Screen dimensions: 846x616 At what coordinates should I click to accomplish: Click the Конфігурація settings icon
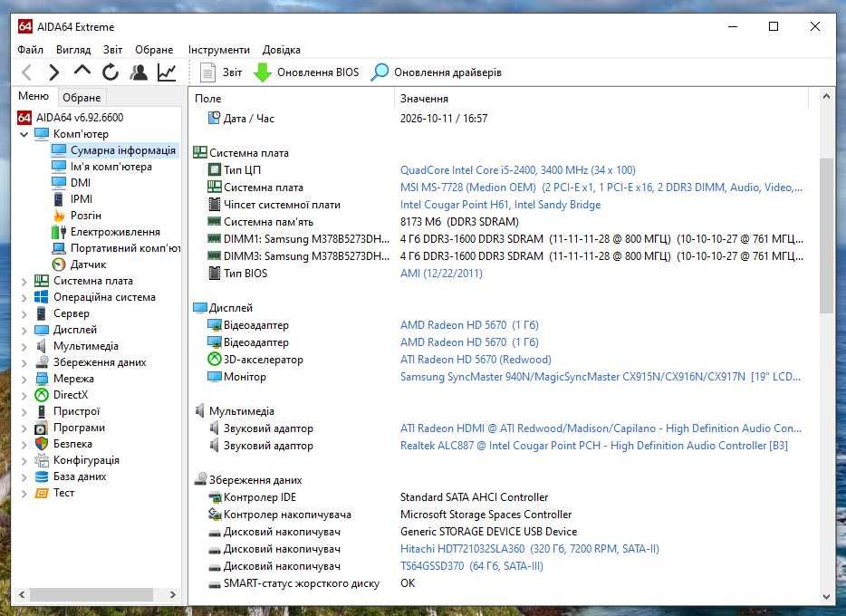coord(42,460)
